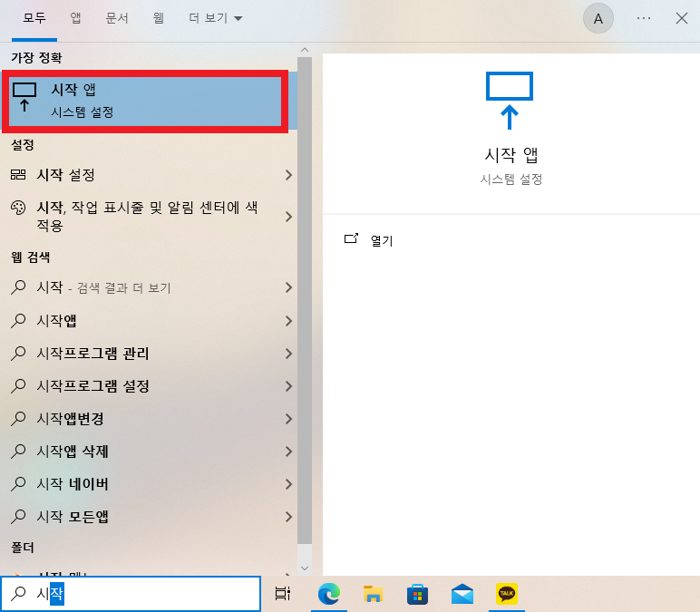Click search icon beside 시작프로그램 설정
The width and height of the screenshot is (700, 612).
(18, 385)
